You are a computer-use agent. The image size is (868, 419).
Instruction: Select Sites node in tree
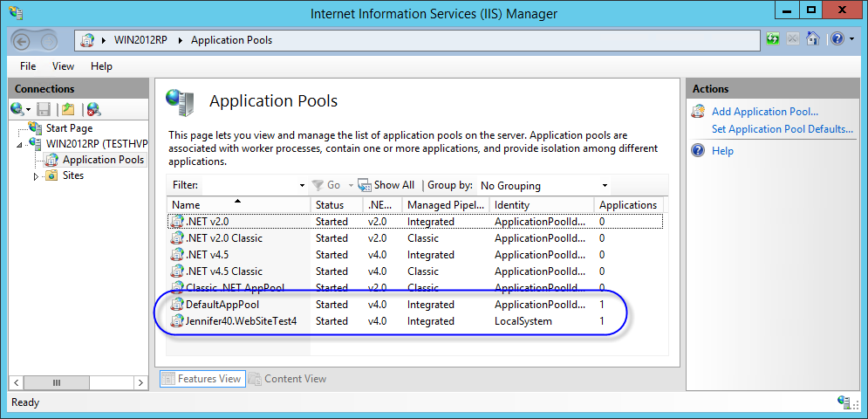[73, 175]
